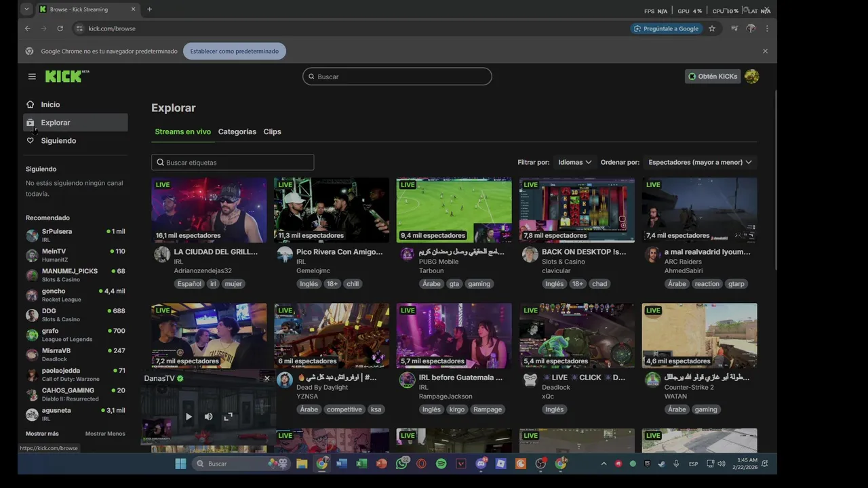The image size is (868, 488).
Task: Click Mostrar más in recommended list
Action: (42, 434)
